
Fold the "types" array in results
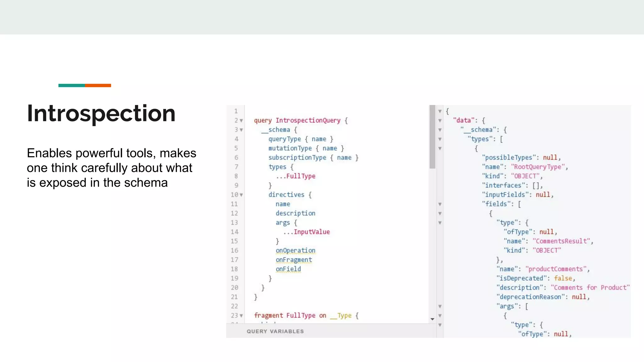pos(440,139)
